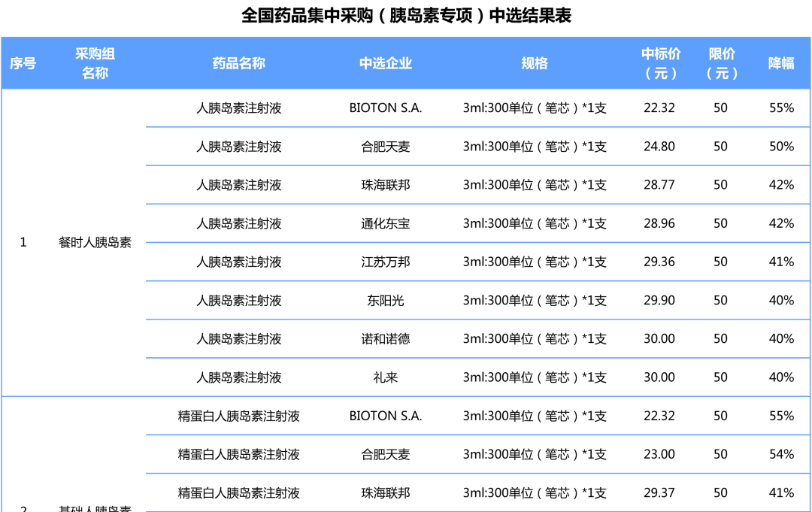Image resolution: width=812 pixels, height=512 pixels.
Task: Click the 54% reduction value
Action: [781, 454]
